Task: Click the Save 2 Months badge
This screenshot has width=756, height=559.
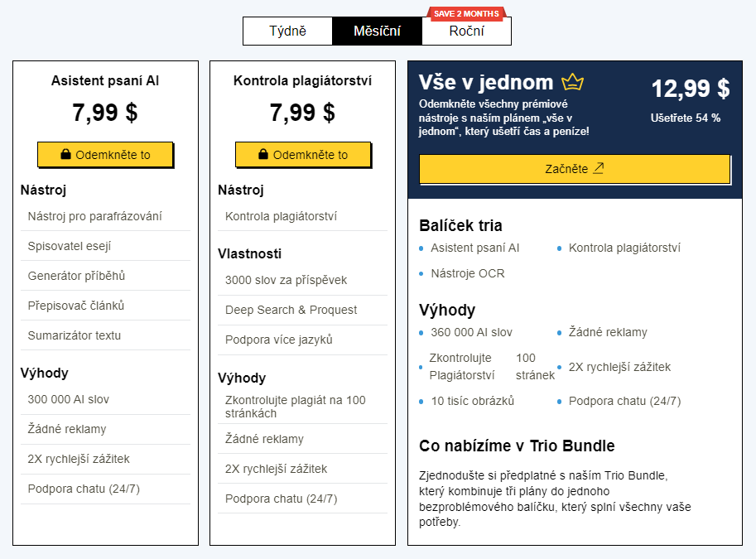Action: [x=466, y=13]
